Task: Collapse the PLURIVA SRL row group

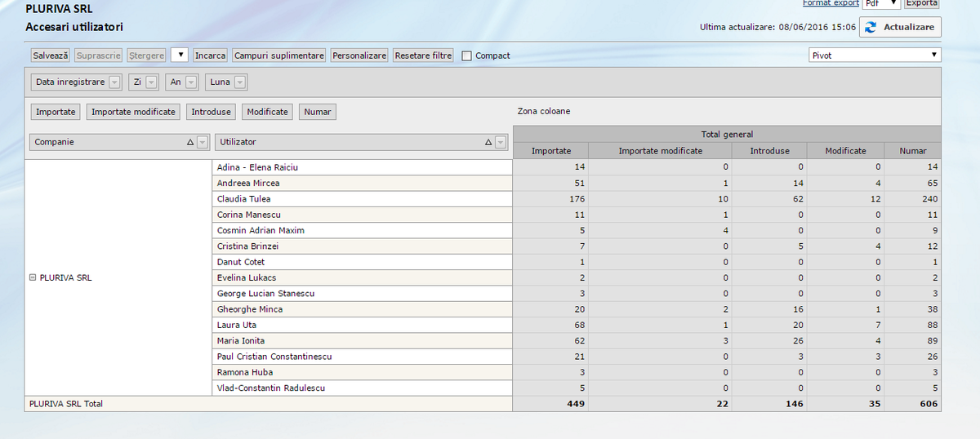Action: pos(33,277)
